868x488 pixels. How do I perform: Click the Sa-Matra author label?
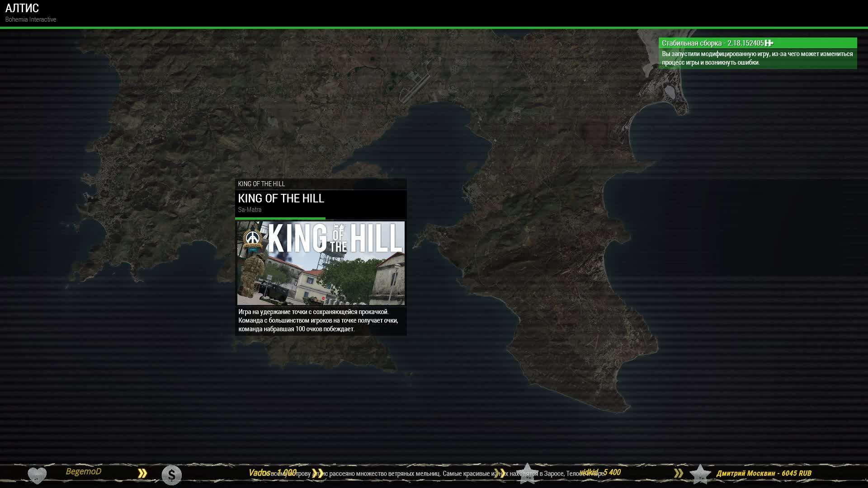250,210
